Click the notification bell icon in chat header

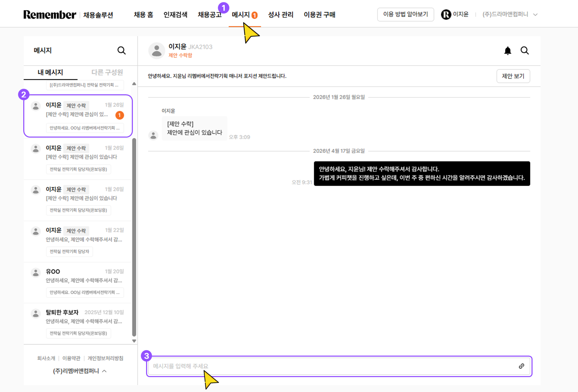(508, 51)
